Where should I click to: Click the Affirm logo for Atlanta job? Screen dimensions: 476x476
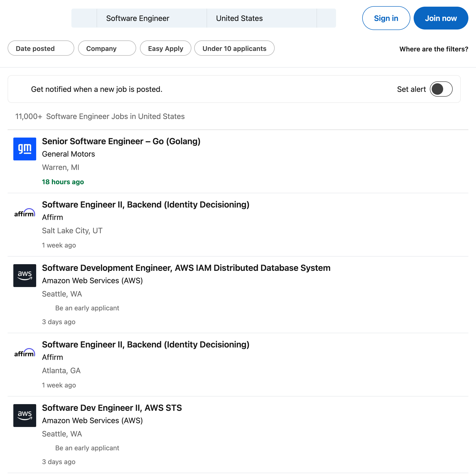click(x=25, y=352)
